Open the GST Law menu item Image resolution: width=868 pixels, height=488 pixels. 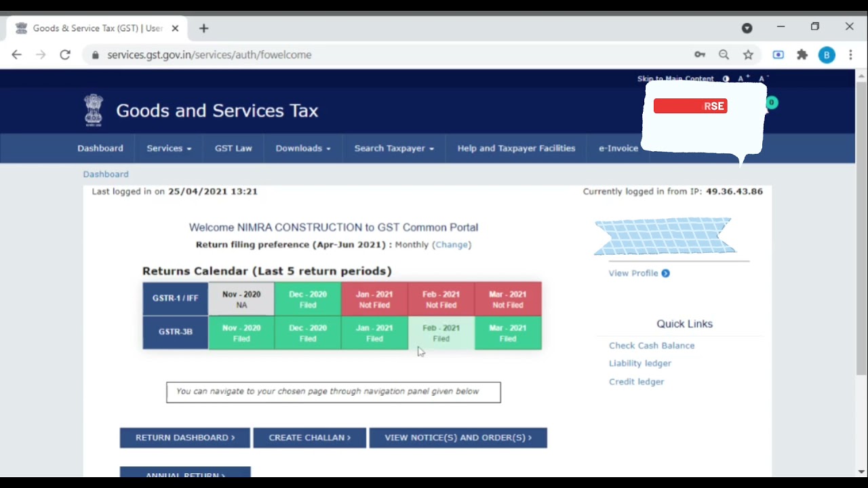click(233, 148)
